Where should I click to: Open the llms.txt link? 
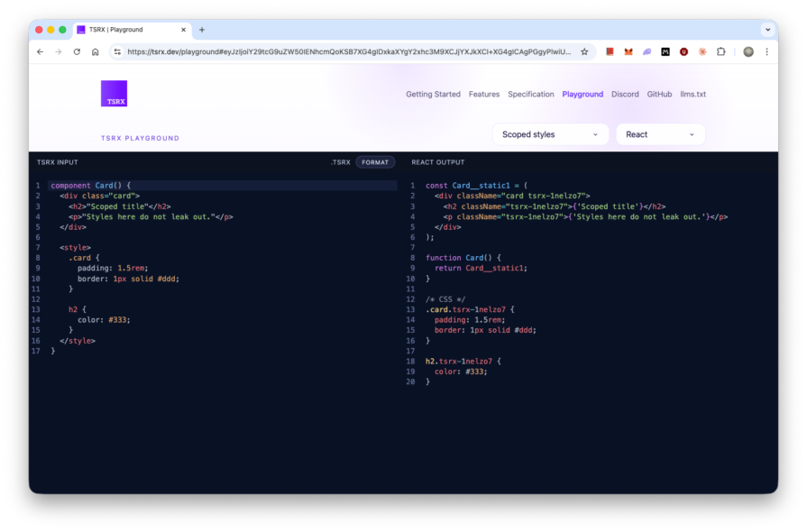click(692, 94)
